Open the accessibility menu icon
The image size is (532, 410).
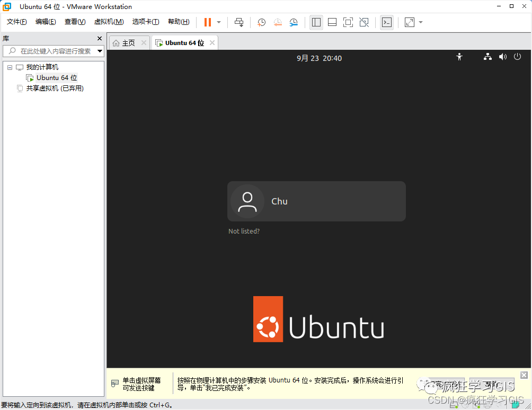click(x=459, y=57)
